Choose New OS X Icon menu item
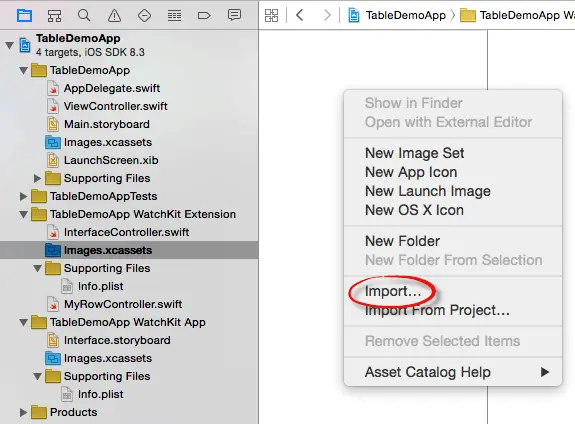Image resolution: width=575 pixels, height=424 pixels. tap(453, 210)
